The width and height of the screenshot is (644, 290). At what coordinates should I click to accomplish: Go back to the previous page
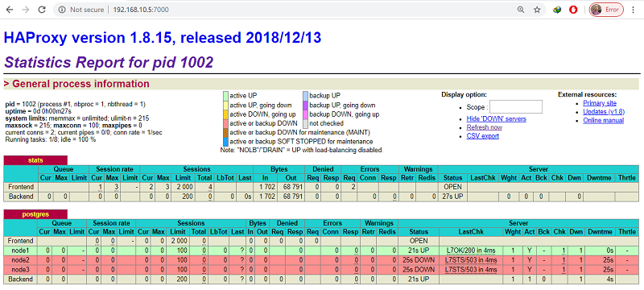[x=10, y=10]
